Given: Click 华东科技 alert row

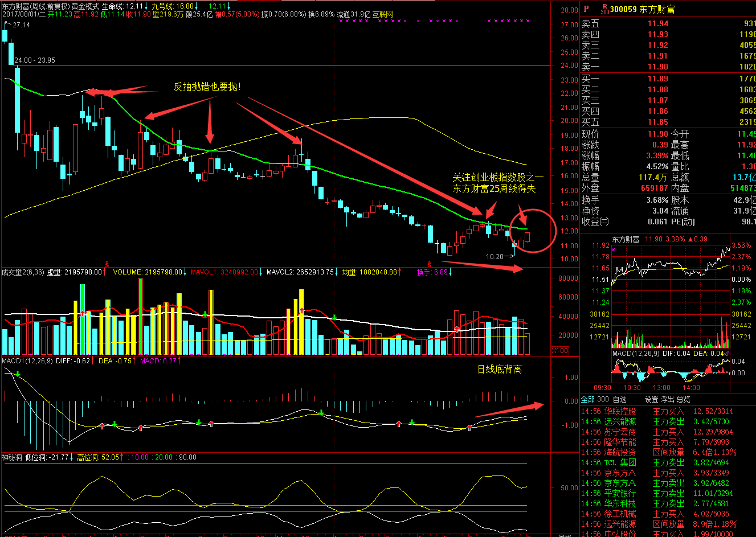Looking at the screenshot, I should tap(668, 503).
